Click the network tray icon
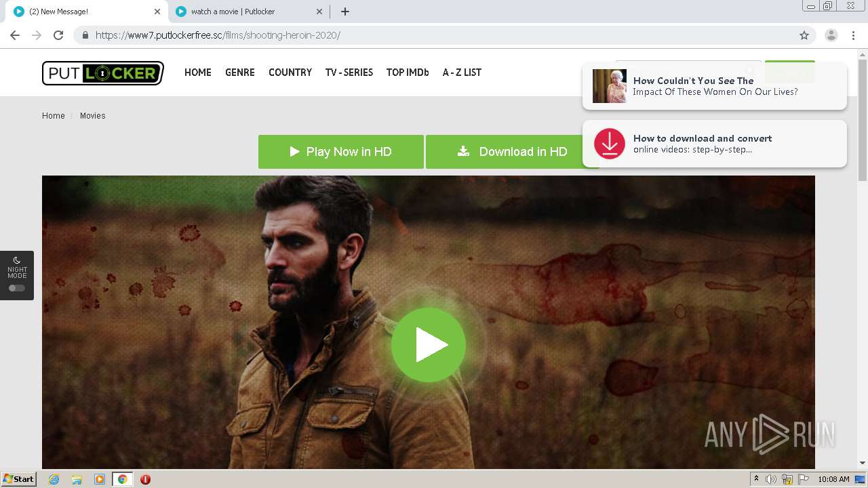 pos(787,479)
